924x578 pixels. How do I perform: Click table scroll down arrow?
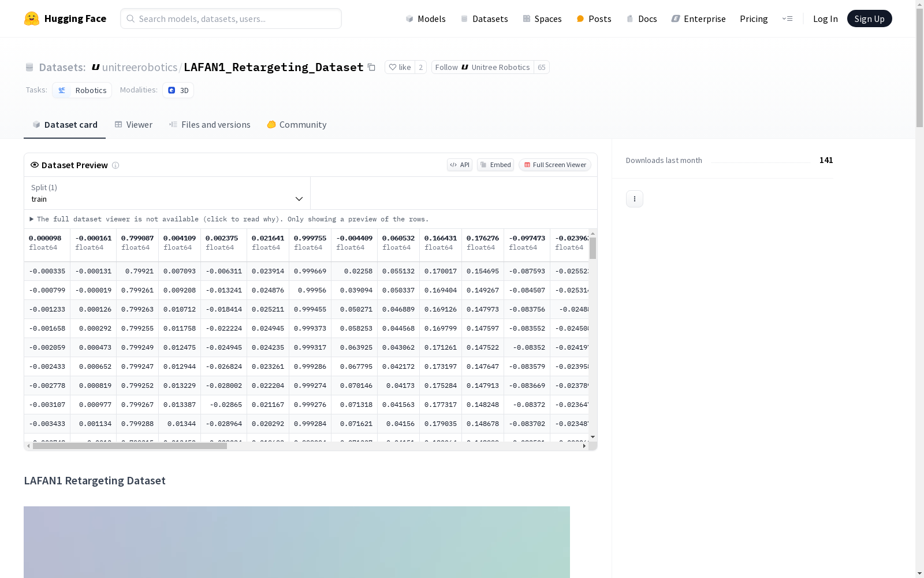(593, 437)
